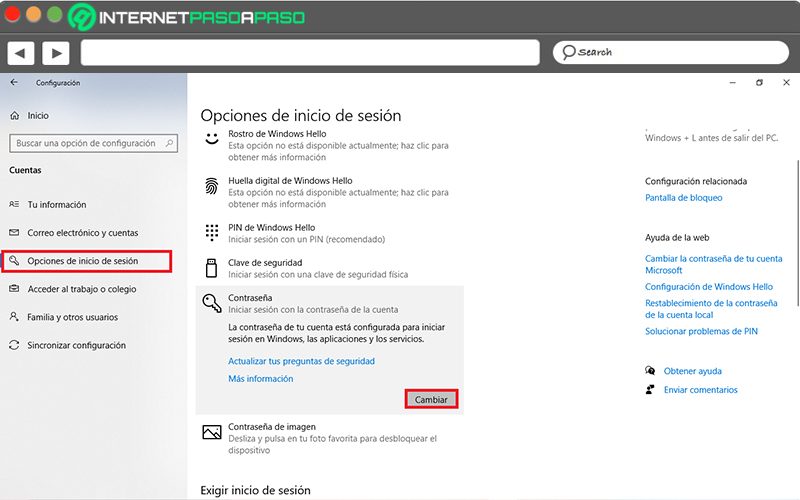Viewport: 800px width, 500px height.
Task: Click the red macOS-style close dot
Action: point(12,14)
